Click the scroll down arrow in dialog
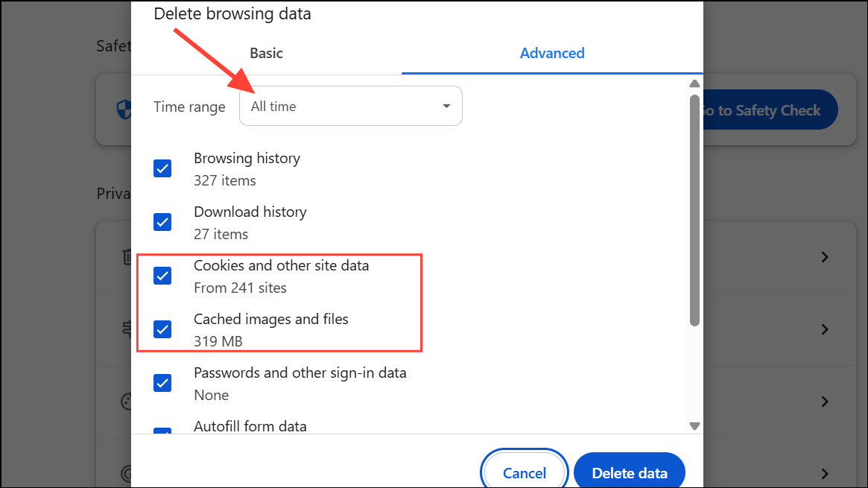Screen dimensions: 868x488 tap(694, 426)
